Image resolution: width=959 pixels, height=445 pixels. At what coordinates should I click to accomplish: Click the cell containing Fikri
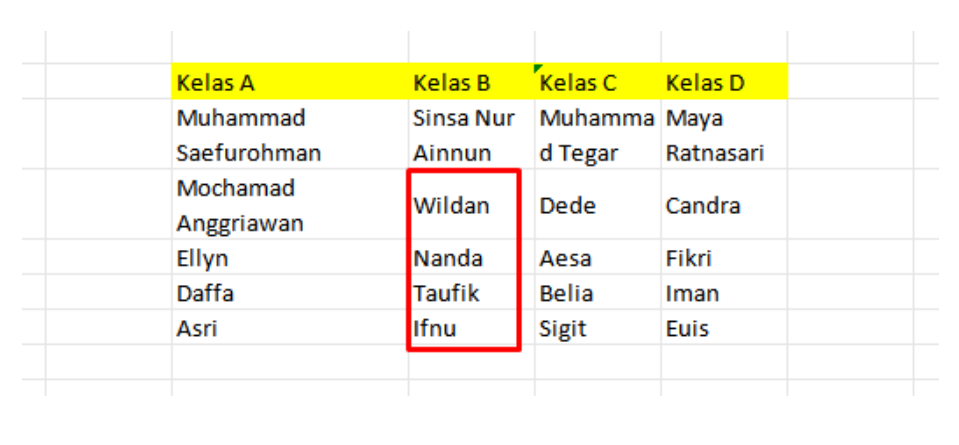tap(724, 258)
